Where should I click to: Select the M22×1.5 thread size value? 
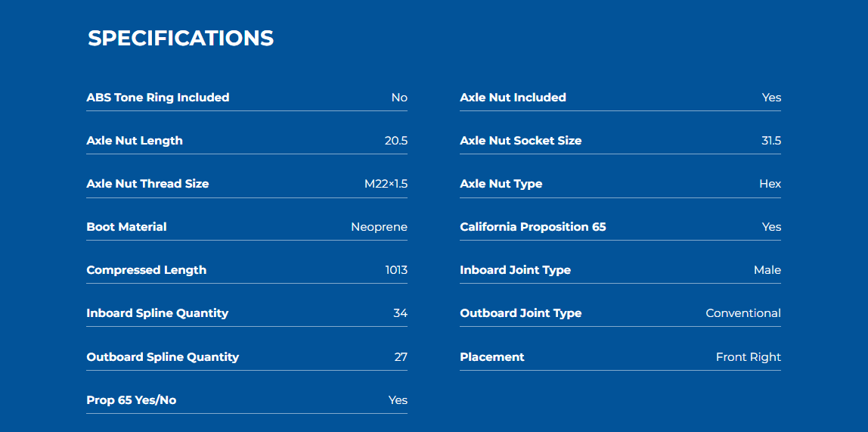pyautogui.click(x=386, y=184)
